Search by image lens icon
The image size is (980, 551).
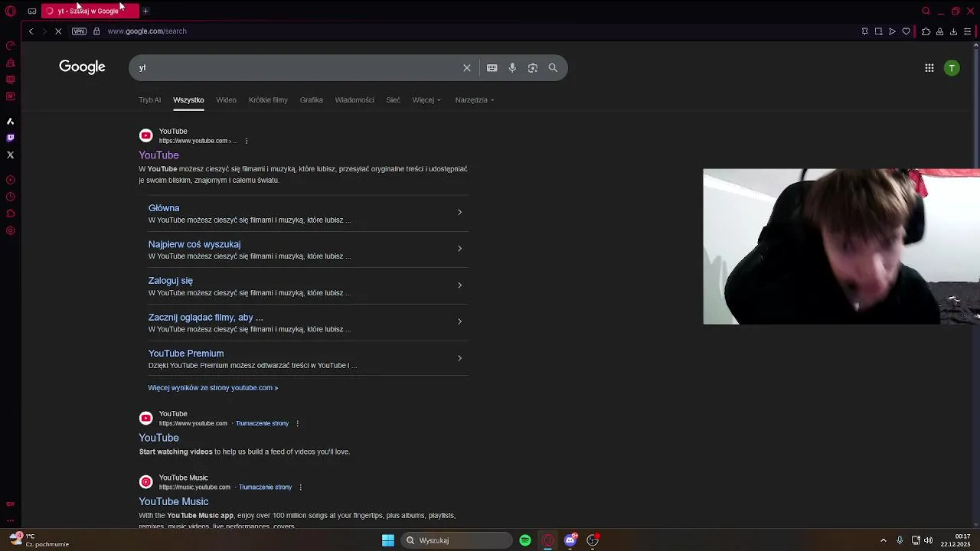coord(533,67)
